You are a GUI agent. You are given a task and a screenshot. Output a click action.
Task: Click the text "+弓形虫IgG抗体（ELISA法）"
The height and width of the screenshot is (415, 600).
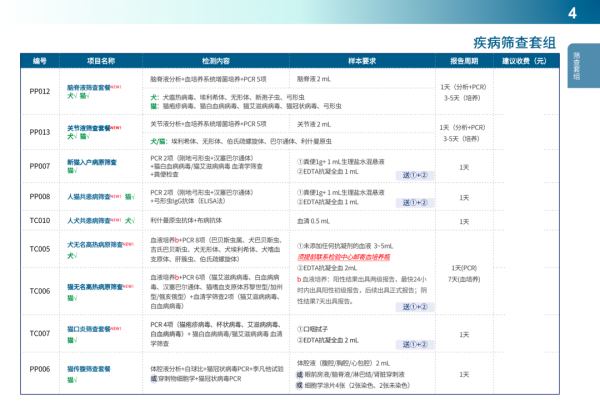tap(188, 201)
